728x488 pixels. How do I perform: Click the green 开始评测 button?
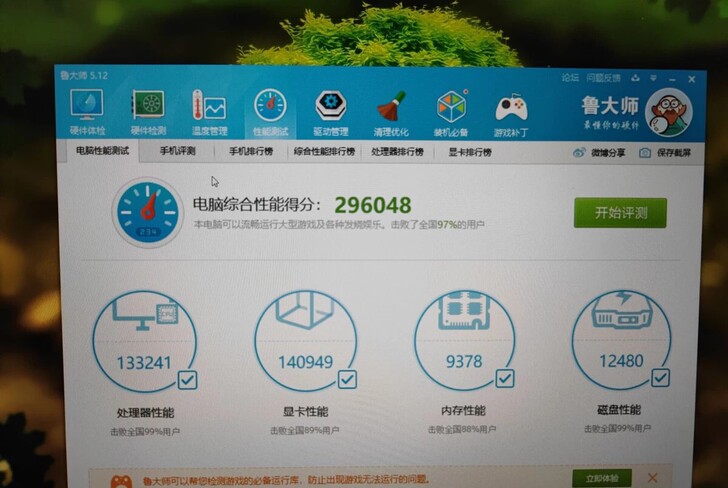[620, 213]
